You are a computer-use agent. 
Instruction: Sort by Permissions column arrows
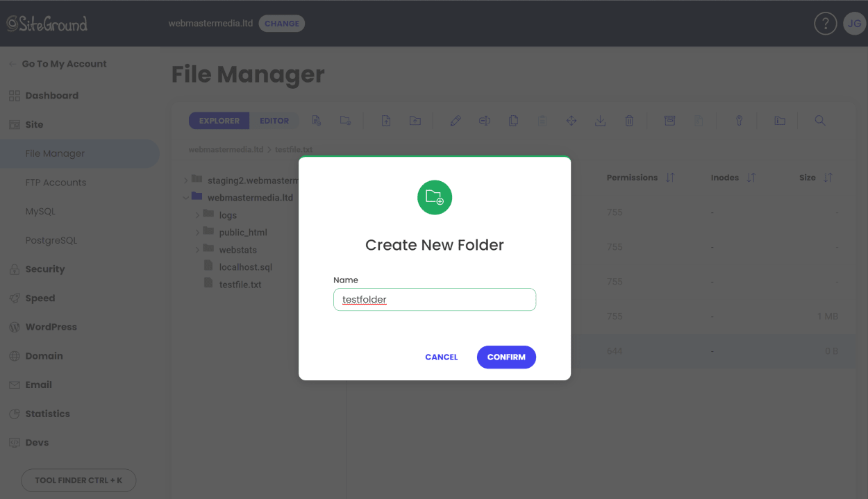point(670,178)
